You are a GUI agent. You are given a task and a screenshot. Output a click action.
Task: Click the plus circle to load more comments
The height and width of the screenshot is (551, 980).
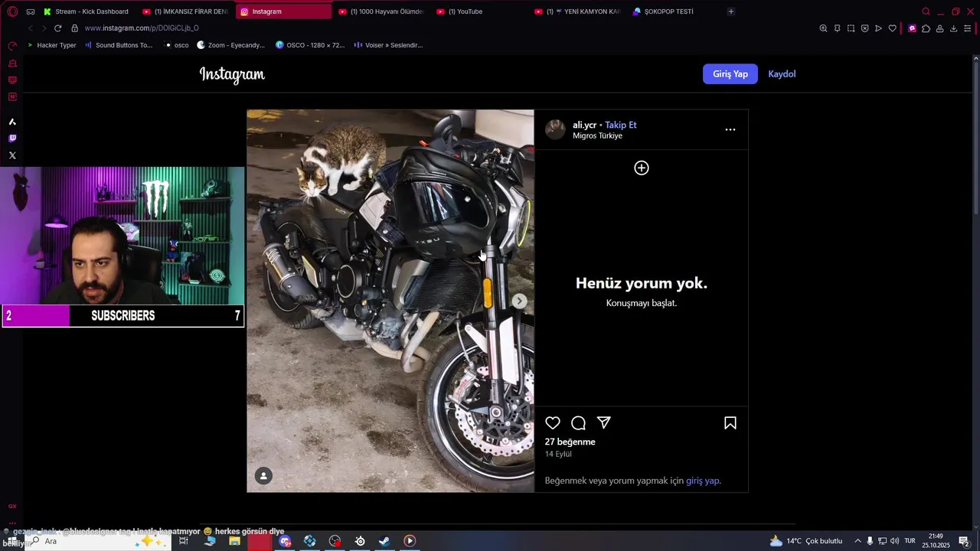point(642,168)
